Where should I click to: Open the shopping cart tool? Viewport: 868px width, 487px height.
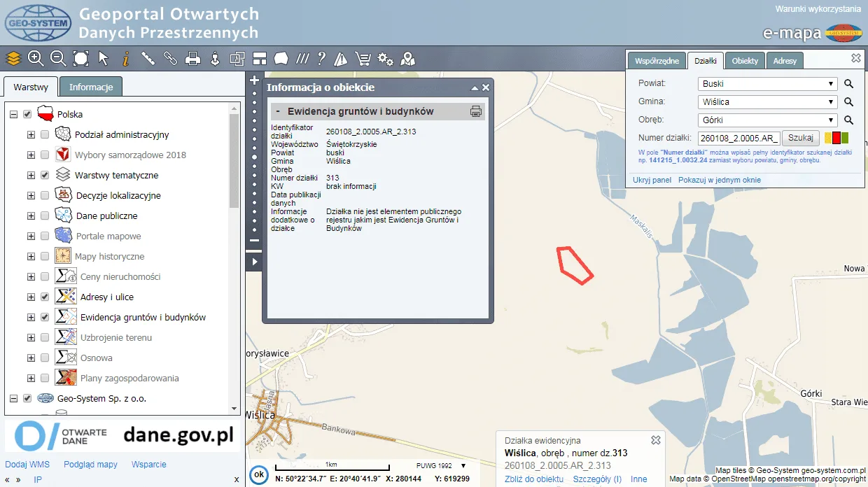(x=363, y=59)
